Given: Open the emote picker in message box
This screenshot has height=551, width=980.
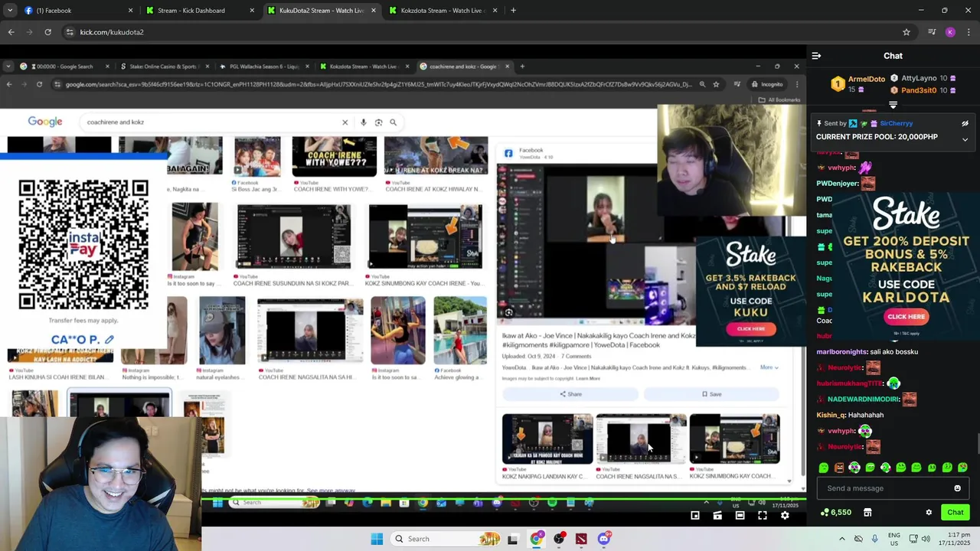Looking at the screenshot, I should point(957,488).
